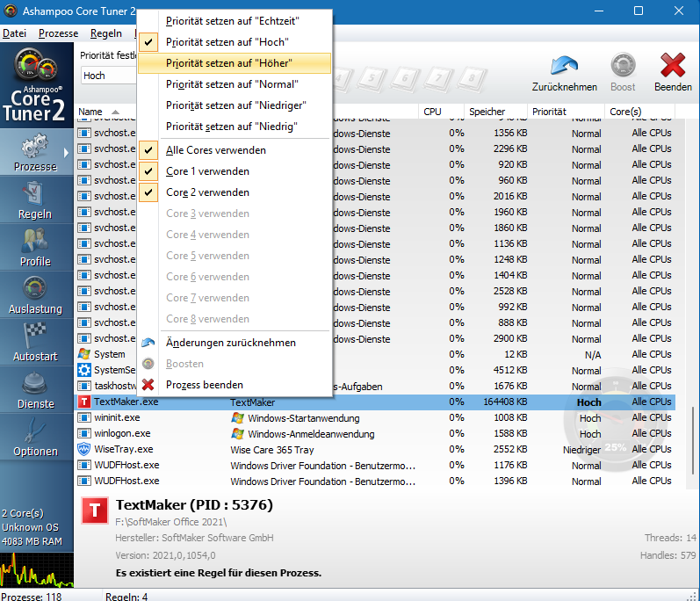700x601 pixels.
Task: Click the Core 7 key icon in toolbar
Action: click(439, 79)
